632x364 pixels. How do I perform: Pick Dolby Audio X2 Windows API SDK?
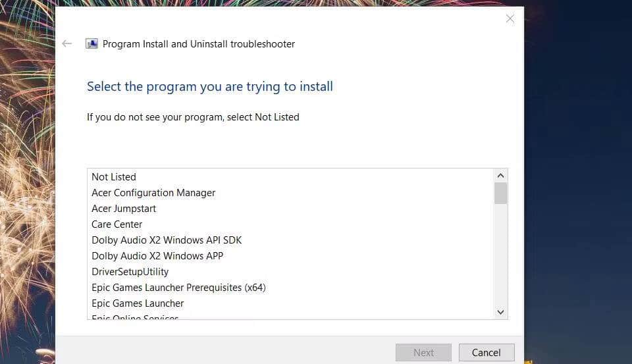(x=167, y=240)
